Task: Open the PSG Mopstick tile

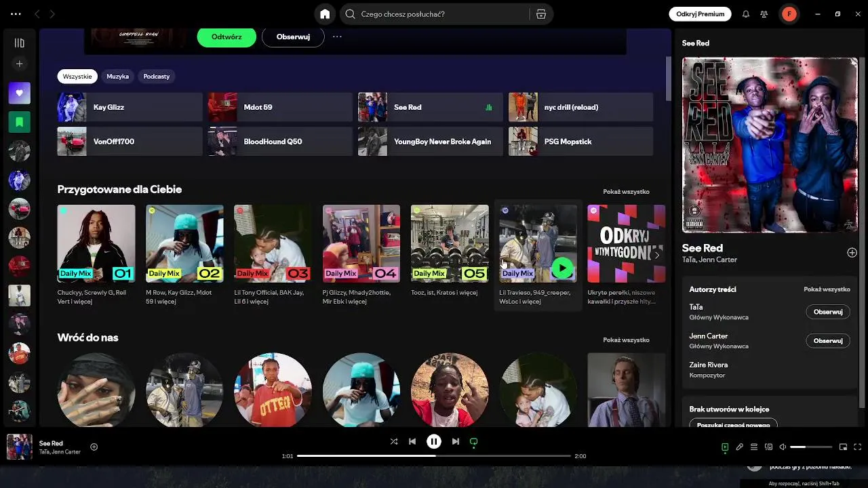Action: pos(580,142)
